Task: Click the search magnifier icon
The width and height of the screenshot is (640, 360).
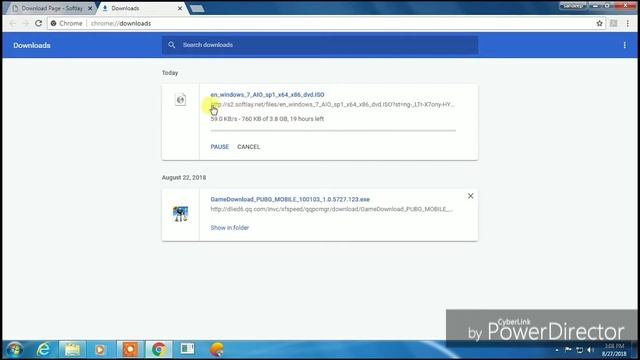Action: click(172, 45)
